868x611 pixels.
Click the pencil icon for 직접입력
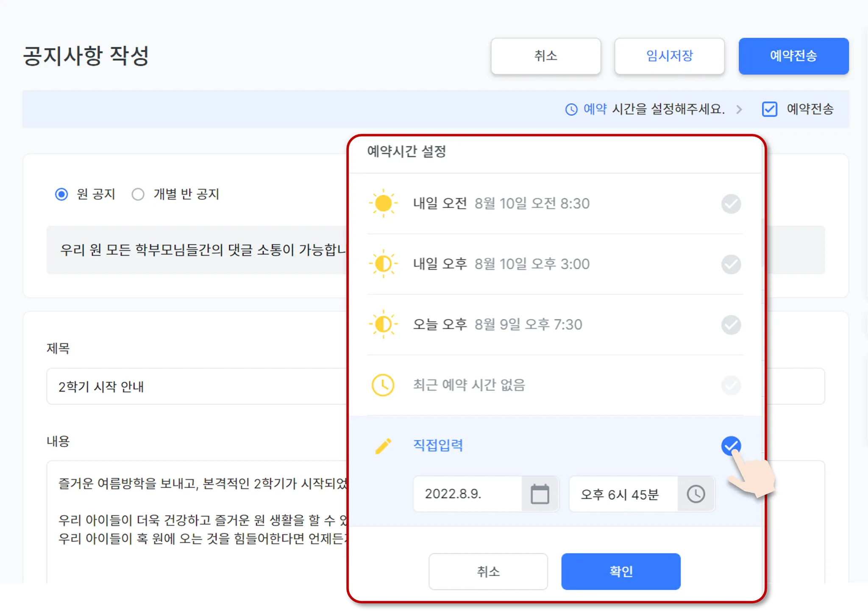tap(383, 446)
